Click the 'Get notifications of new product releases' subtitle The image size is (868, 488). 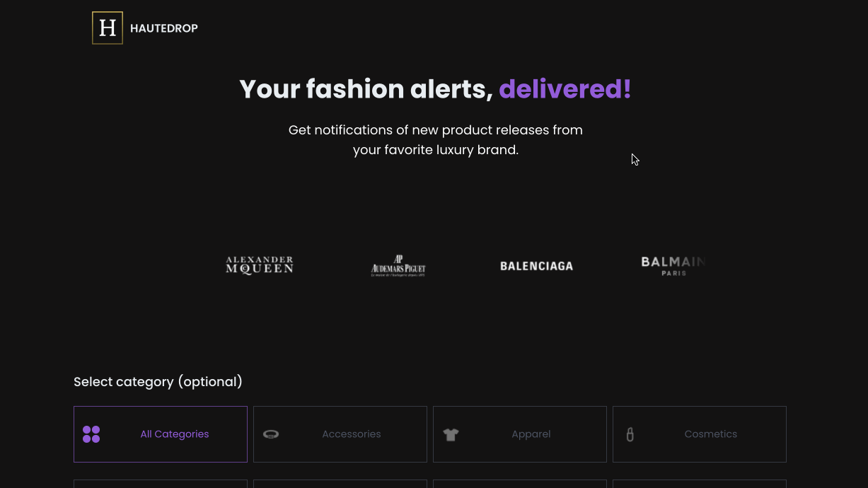(436, 140)
